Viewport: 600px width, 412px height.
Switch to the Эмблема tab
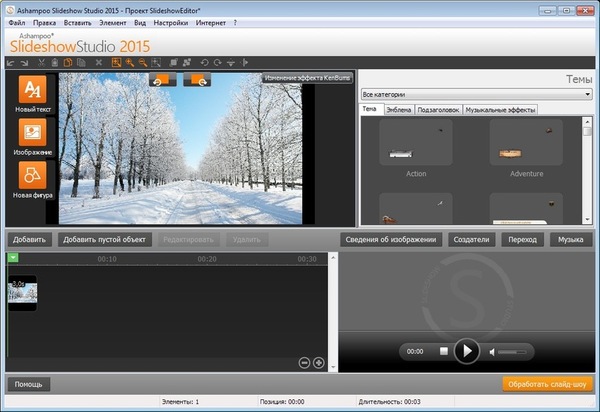[399, 110]
